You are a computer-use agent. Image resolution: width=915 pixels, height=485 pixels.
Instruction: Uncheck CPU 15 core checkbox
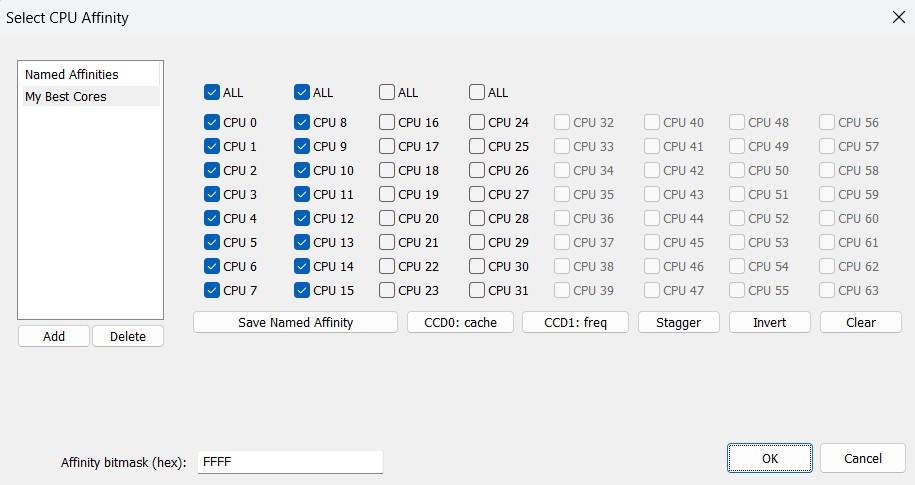click(x=302, y=291)
